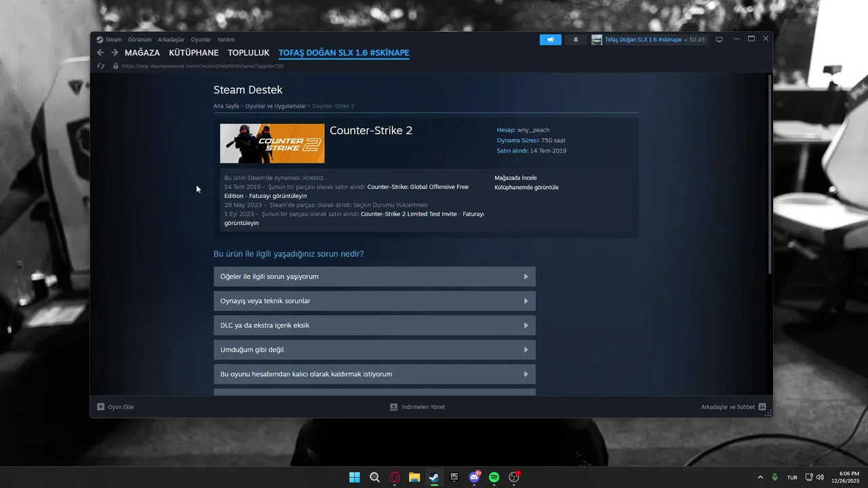Click the Ana Sayfa breadcrumb
Image resolution: width=868 pixels, height=488 pixels.
click(x=226, y=106)
